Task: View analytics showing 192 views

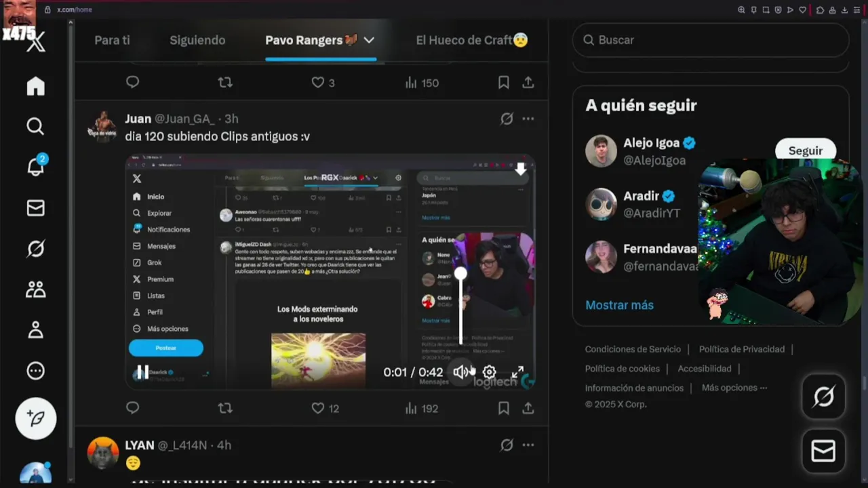Action: click(x=421, y=408)
